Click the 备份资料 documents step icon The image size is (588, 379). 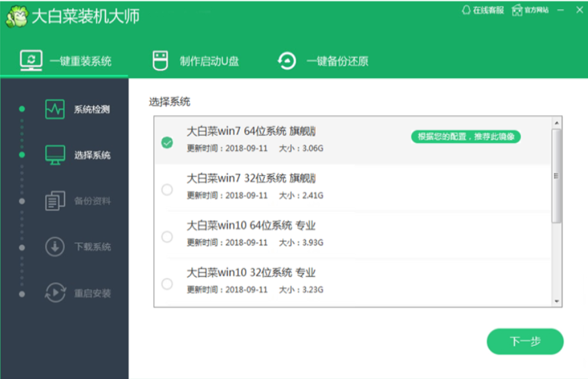tap(55, 201)
